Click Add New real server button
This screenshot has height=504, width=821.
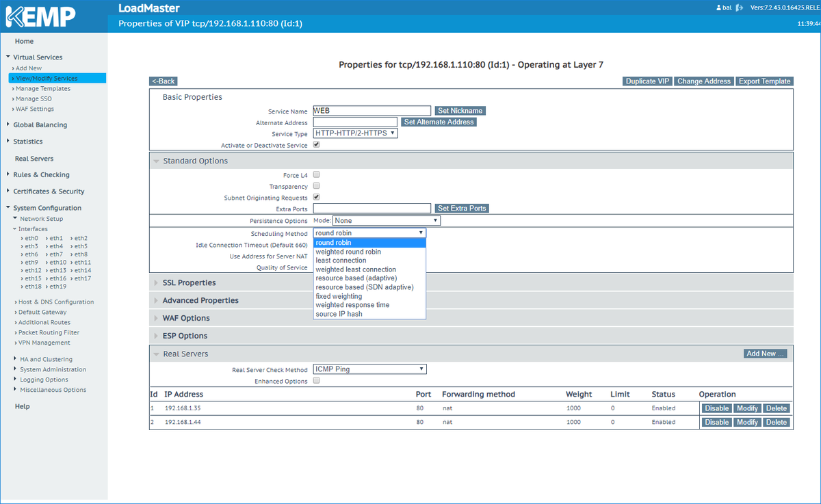click(x=766, y=354)
